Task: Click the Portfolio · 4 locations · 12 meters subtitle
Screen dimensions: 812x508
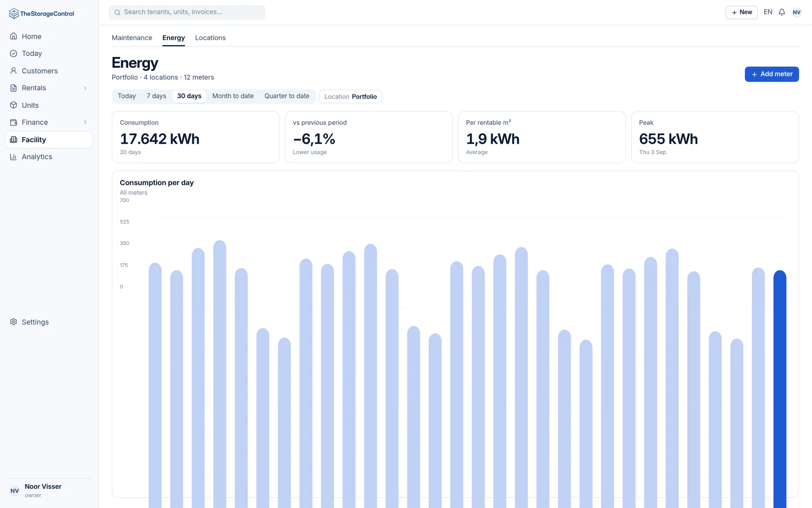Action: tap(163, 78)
